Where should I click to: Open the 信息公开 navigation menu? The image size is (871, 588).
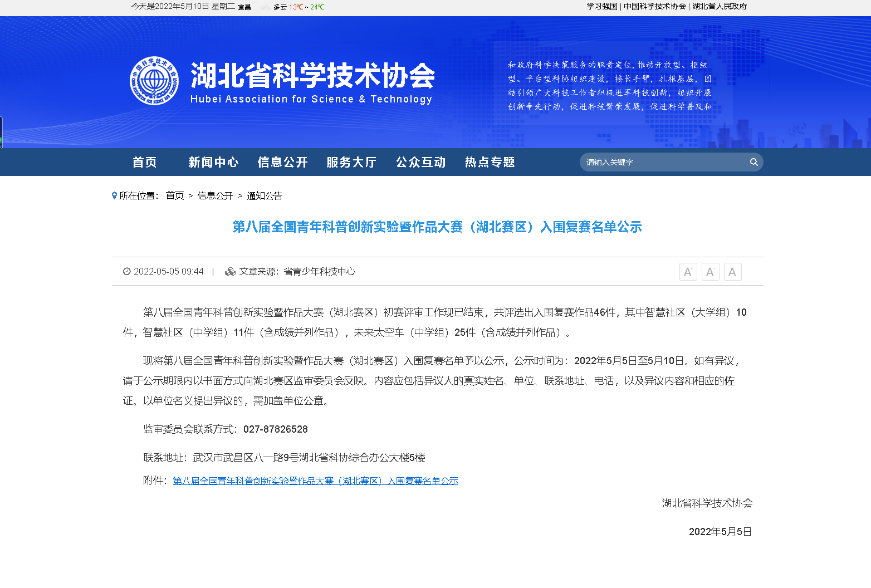click(282, 162)
